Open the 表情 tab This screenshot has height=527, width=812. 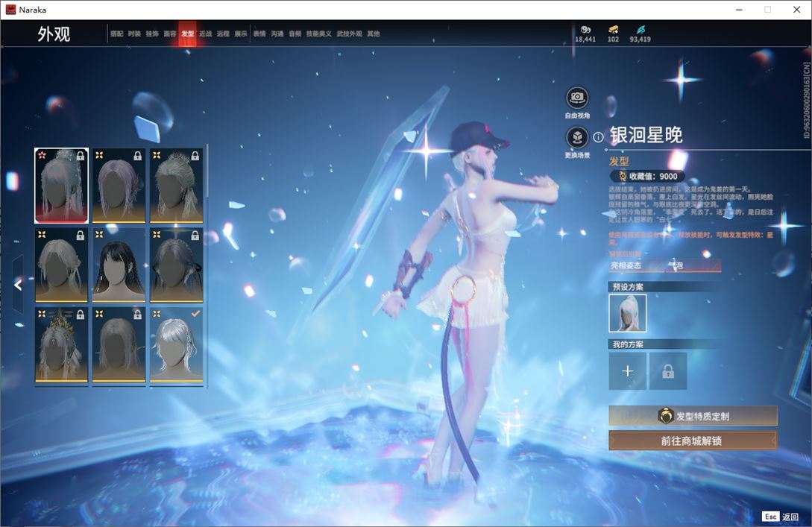point(259,34)
